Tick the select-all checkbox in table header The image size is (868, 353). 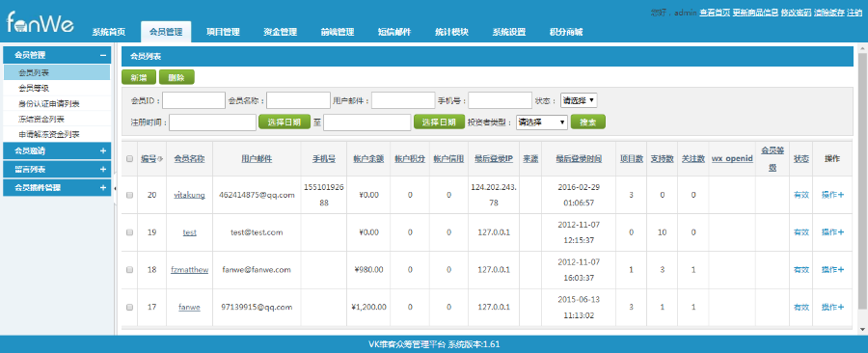point(130,159)
